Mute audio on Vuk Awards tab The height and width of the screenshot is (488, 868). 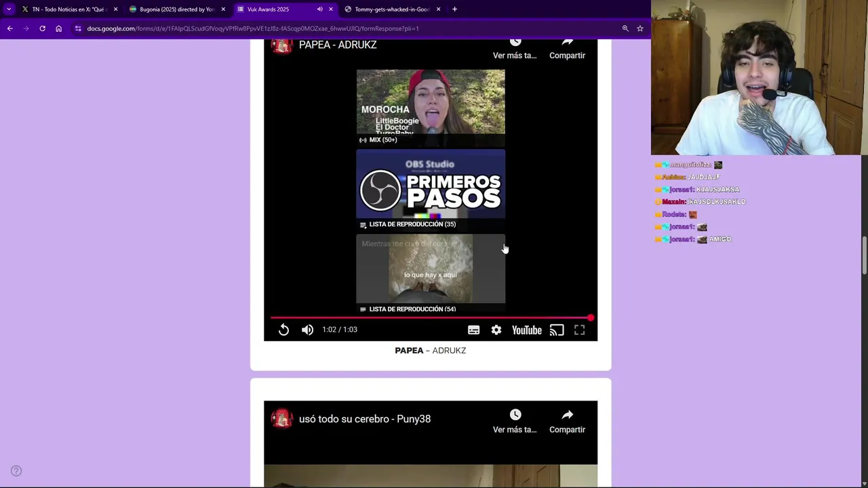319,9
